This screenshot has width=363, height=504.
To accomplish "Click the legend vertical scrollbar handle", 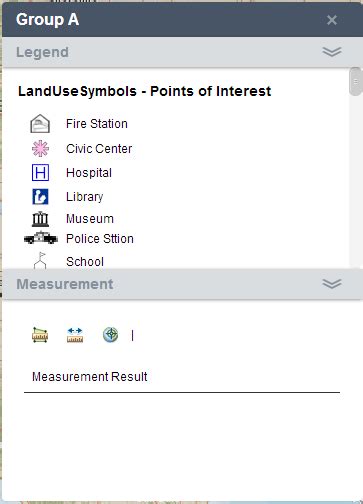I will pos(355,82).
